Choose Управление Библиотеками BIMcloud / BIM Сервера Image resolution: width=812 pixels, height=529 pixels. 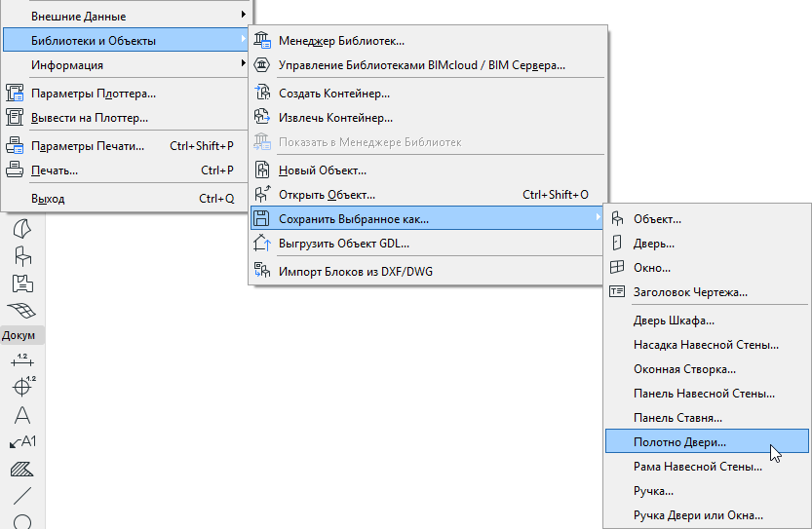point(428,64)
